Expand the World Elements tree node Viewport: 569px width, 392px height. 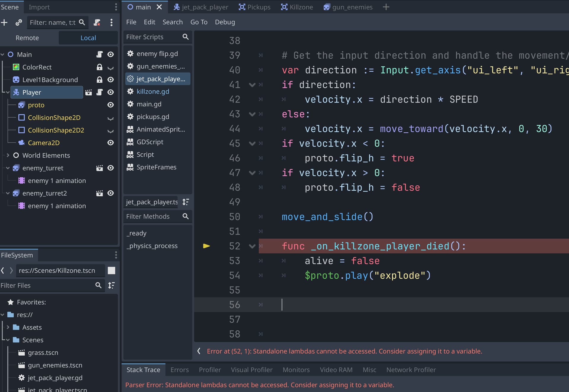tap(8, 155)
